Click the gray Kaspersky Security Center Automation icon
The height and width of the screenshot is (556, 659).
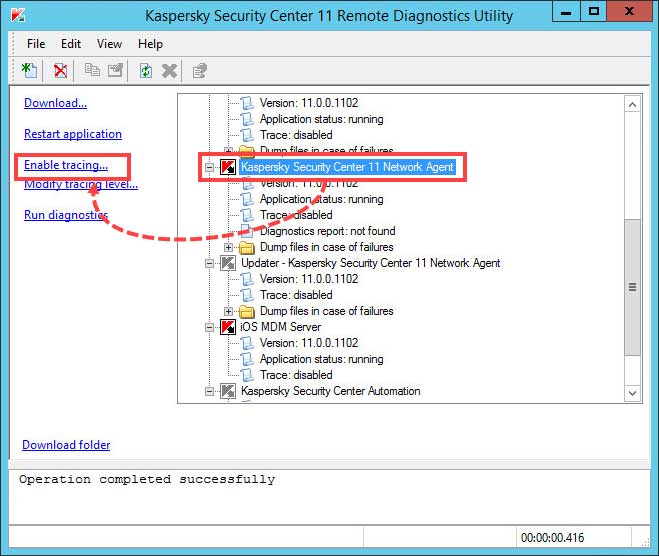coord(228,391)
